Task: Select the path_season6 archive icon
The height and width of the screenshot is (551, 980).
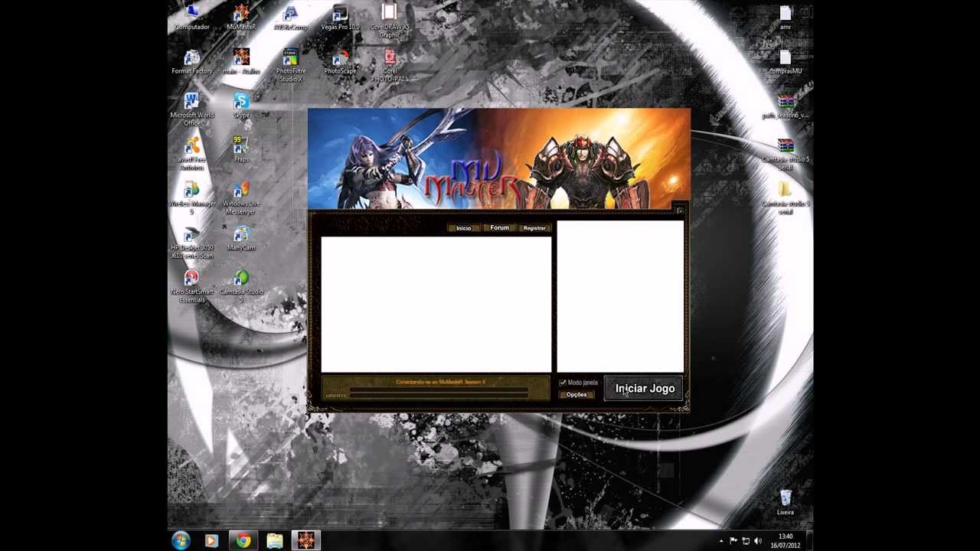Action: (786, 106)
